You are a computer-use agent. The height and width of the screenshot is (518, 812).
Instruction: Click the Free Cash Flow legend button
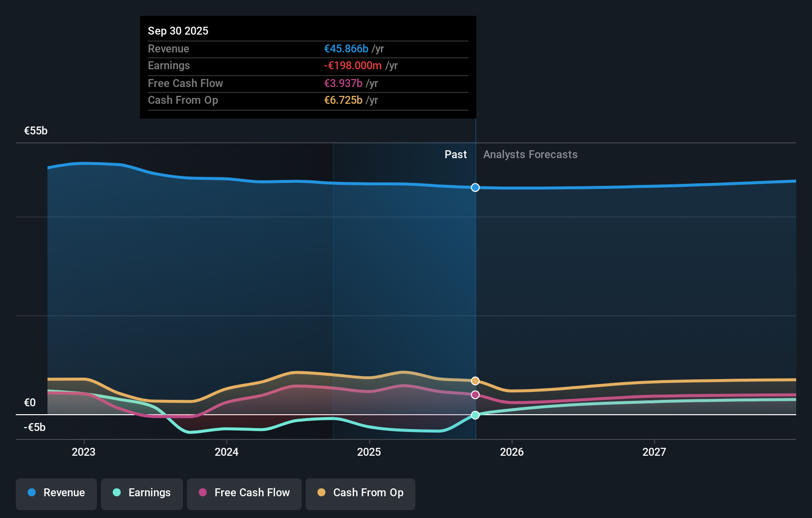click(244, 493)
